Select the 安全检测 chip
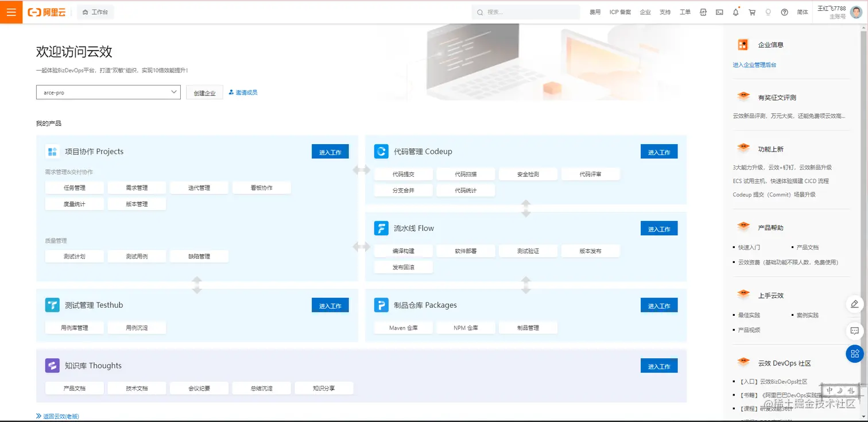Screen dimensions: 868x422 (528, 174)
